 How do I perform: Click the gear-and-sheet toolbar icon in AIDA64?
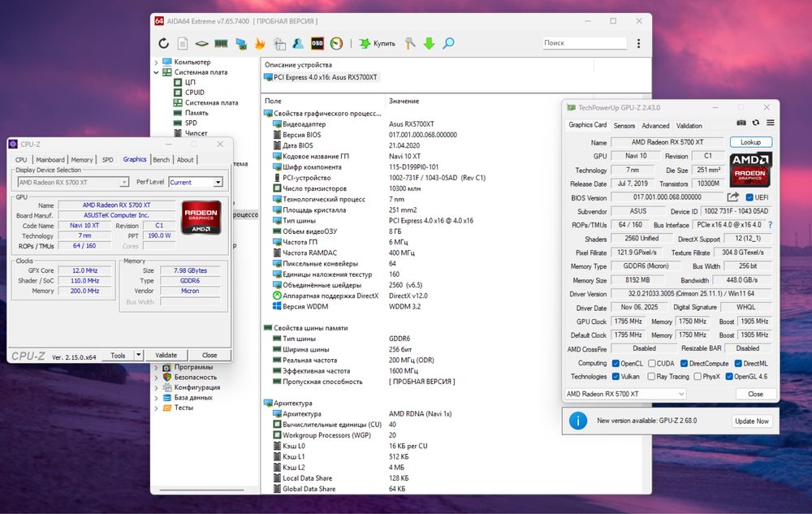279,44
